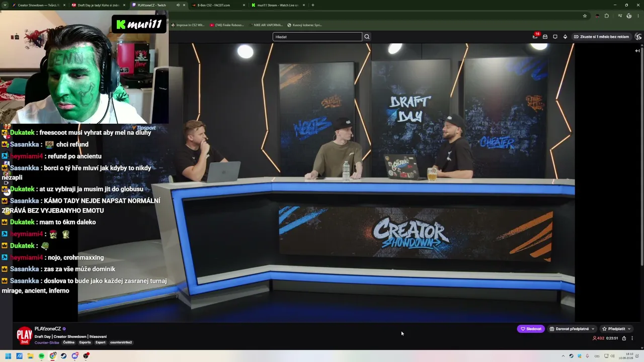
Task: Collapse the chat panel arrow icon
Action: 637,51
